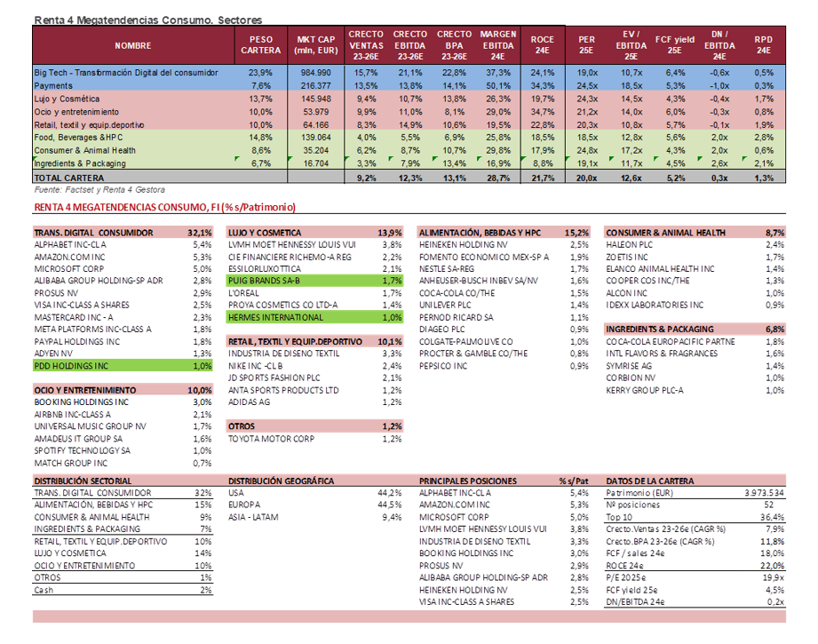Screen dimensions: 818x644
Task: Select the 'Payments' row label
Action: 53,85
